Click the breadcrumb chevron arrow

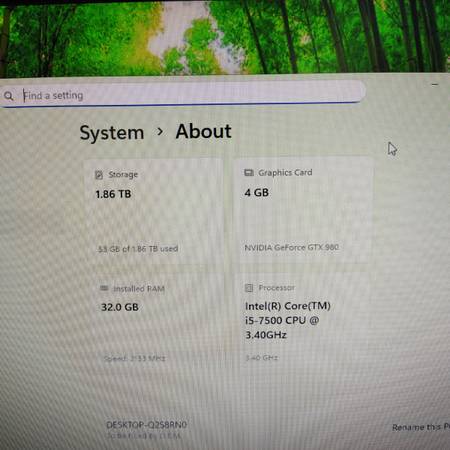pos(160,132)
